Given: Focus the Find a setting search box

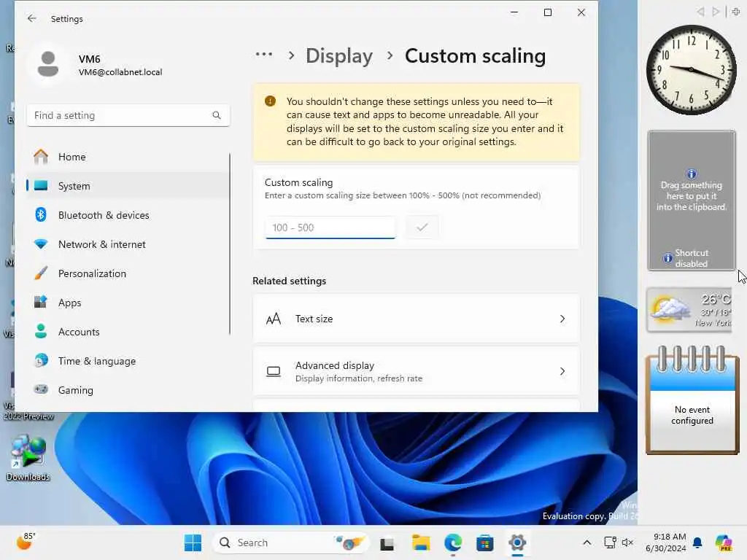Looking at the screenshot, I should pos(128,115).
